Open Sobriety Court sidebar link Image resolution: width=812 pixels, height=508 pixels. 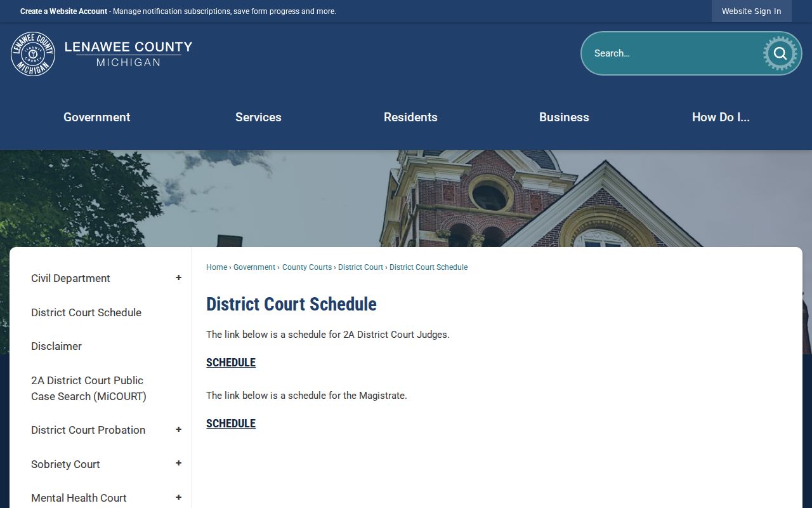[x=65, y=464]
